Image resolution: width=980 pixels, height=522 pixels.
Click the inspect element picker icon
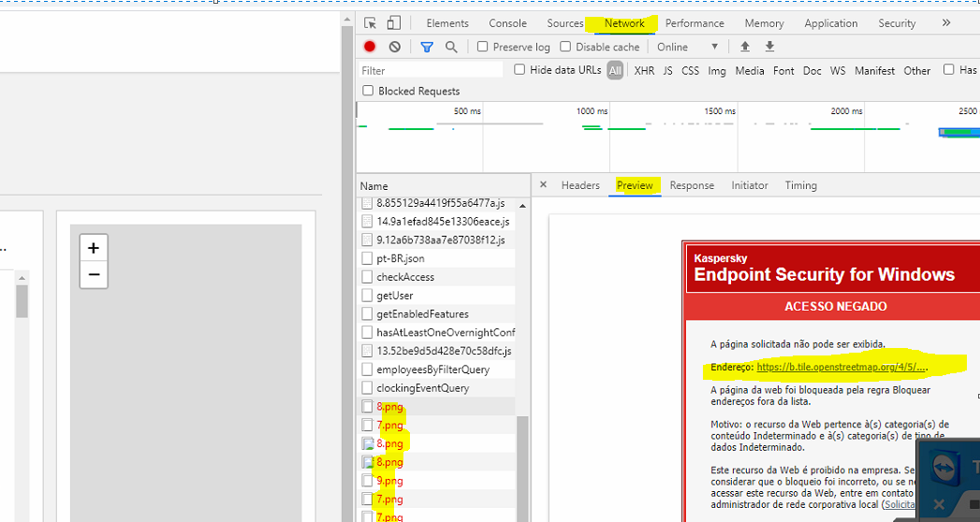click(x=371, y=23)
